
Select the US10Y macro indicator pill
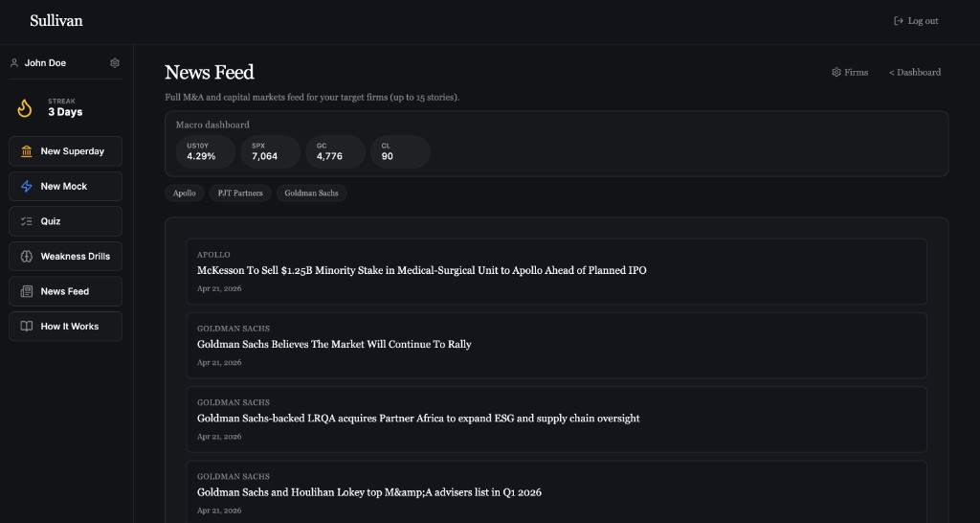(205, 151)
